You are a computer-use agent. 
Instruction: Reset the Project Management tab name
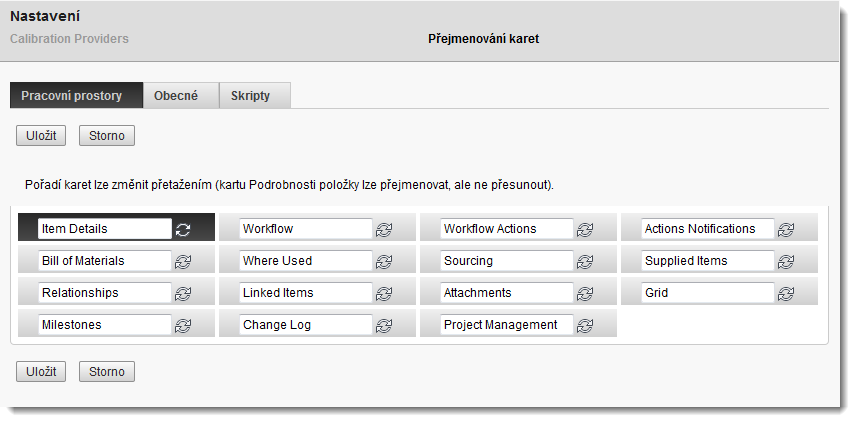coord(585,325)
